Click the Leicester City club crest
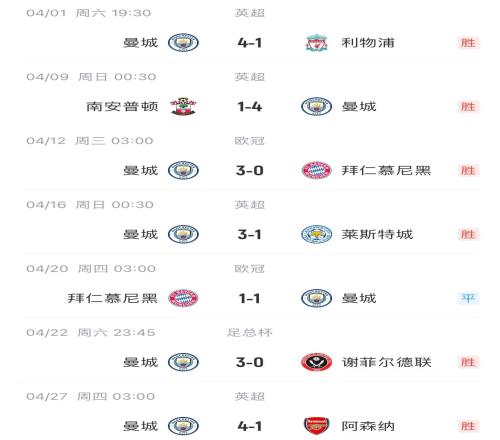 click(x=316, y=234)
